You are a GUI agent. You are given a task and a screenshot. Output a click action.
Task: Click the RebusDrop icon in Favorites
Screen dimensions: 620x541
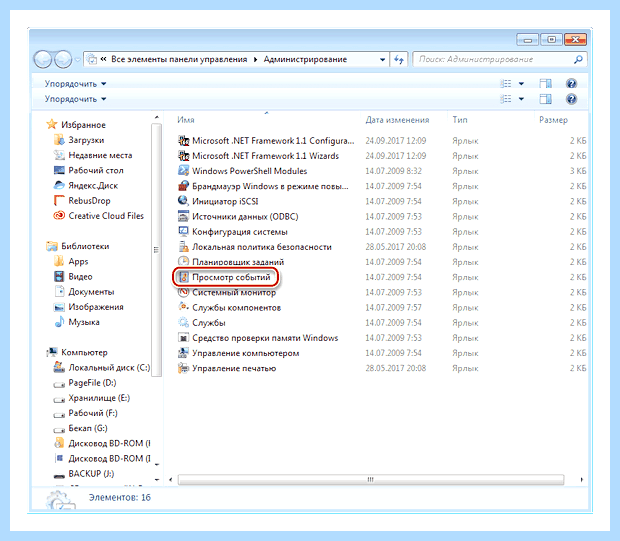(x=59, y=201)
